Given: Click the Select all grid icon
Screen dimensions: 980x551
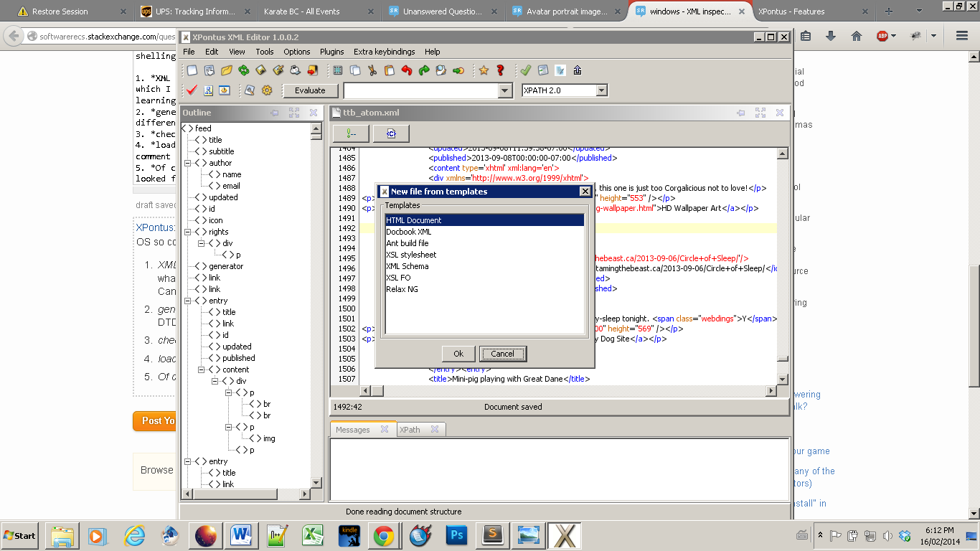Looking at the screenshot, I should [338, 70].
